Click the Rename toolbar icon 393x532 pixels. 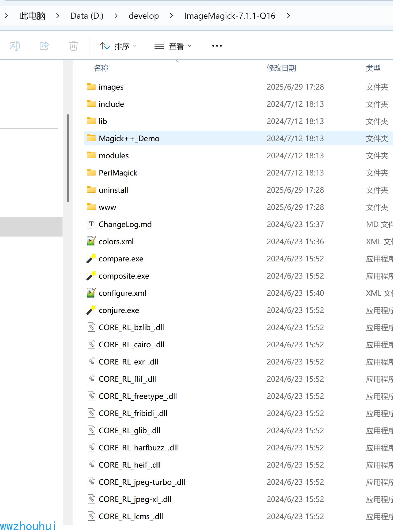pyautogui.click(x=15, y=46)
